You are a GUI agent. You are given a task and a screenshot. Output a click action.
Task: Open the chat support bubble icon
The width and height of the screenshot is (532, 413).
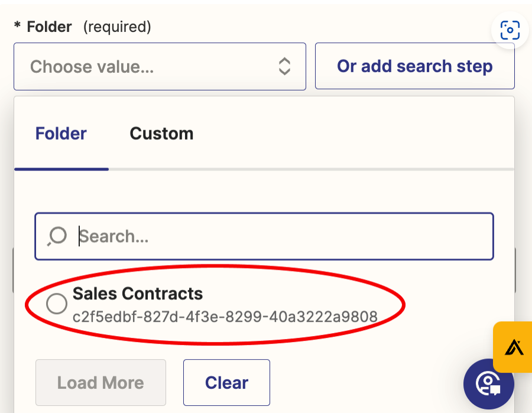489,383
